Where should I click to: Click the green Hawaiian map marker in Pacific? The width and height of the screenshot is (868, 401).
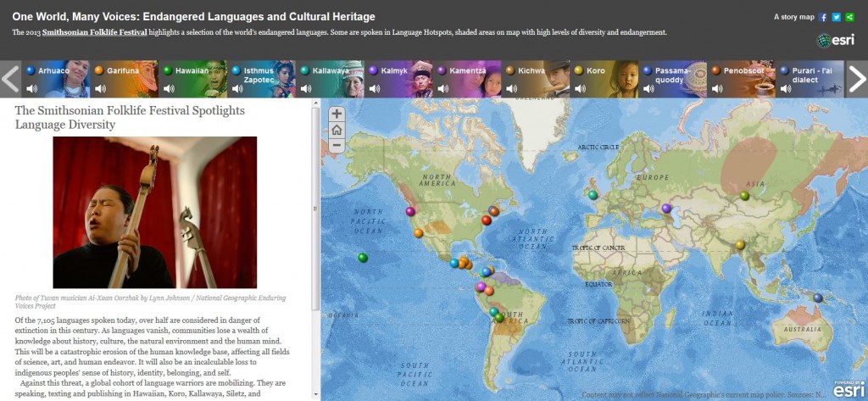point(363,258)
